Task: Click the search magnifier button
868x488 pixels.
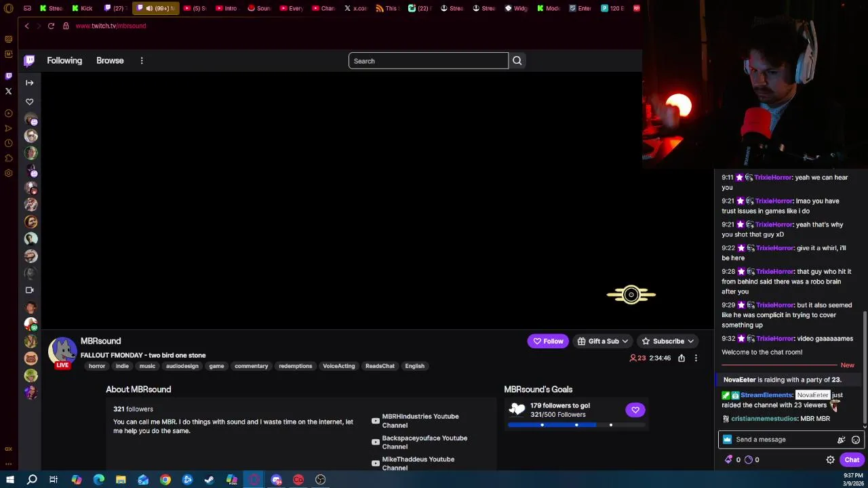Action: [517, 61]
